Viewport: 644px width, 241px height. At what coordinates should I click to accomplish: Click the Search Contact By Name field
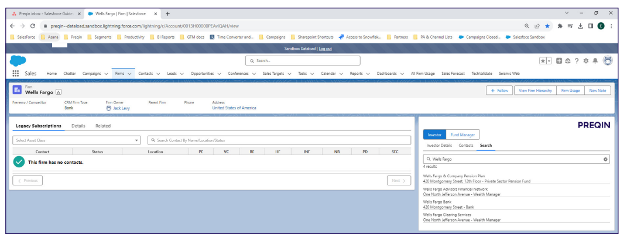point(279,140)
